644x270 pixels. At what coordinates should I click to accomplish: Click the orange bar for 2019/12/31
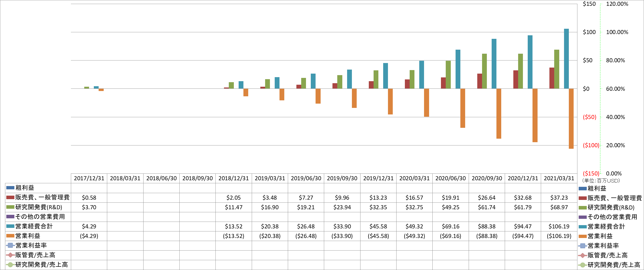point(390,102)
